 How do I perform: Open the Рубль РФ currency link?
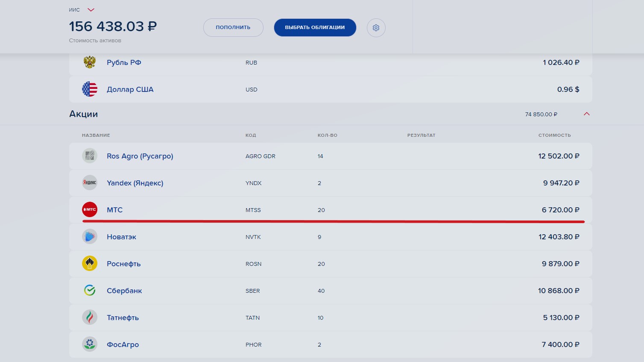click(x=124, y=62)
